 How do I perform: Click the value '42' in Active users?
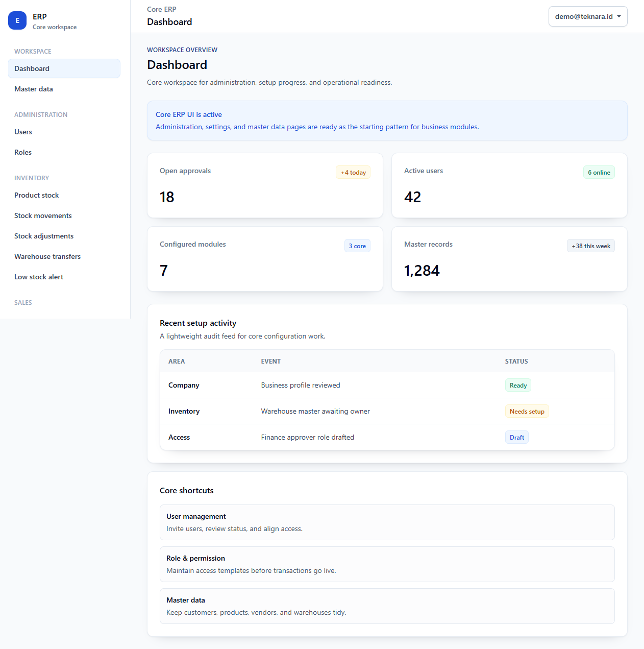pyautogui.click(x=413, y=197)
